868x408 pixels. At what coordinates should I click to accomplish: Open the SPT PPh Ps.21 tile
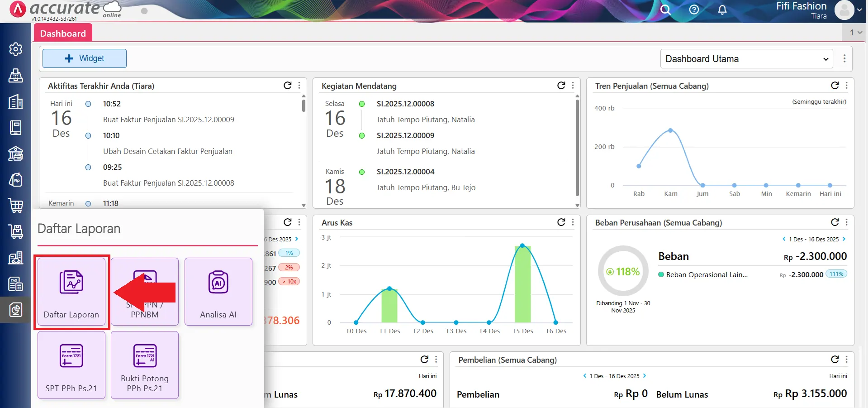click(x=71, y=365)
